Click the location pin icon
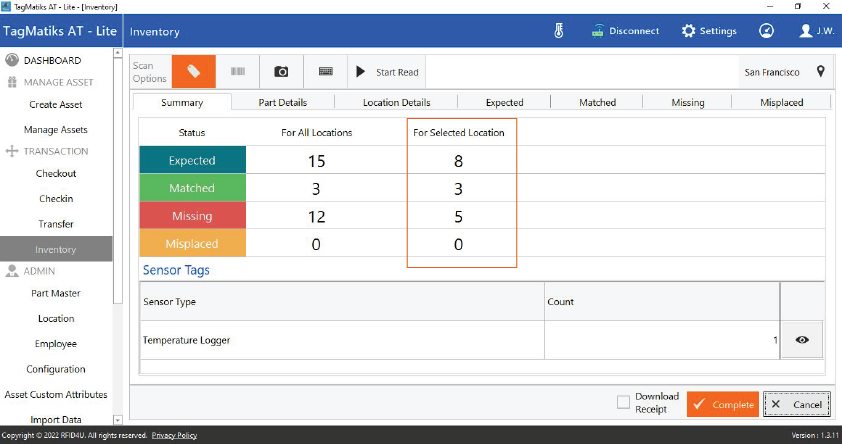 click(x=820, y=72)
